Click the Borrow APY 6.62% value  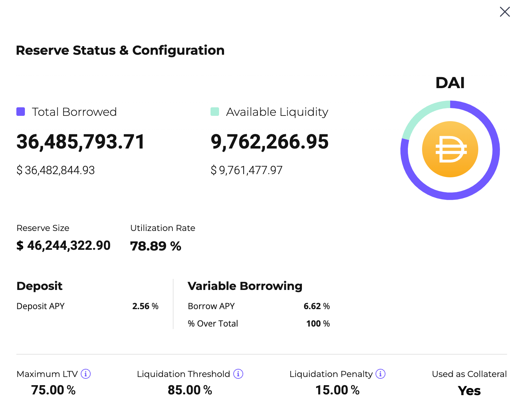(317, 306)
